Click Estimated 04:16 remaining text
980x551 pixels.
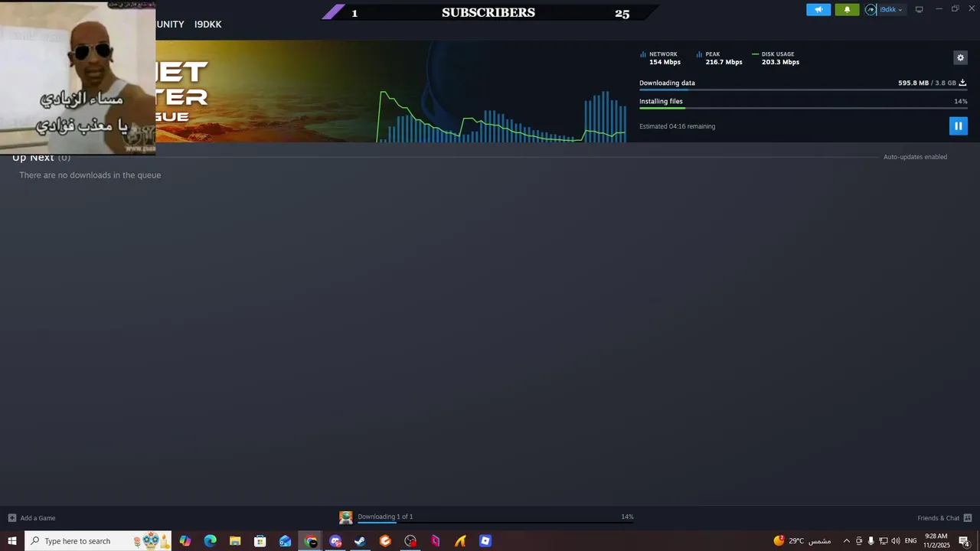point(677,126)
